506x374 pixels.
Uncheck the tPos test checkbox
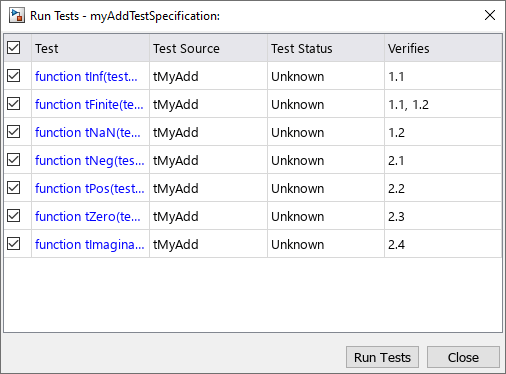(x=14, y=188)
